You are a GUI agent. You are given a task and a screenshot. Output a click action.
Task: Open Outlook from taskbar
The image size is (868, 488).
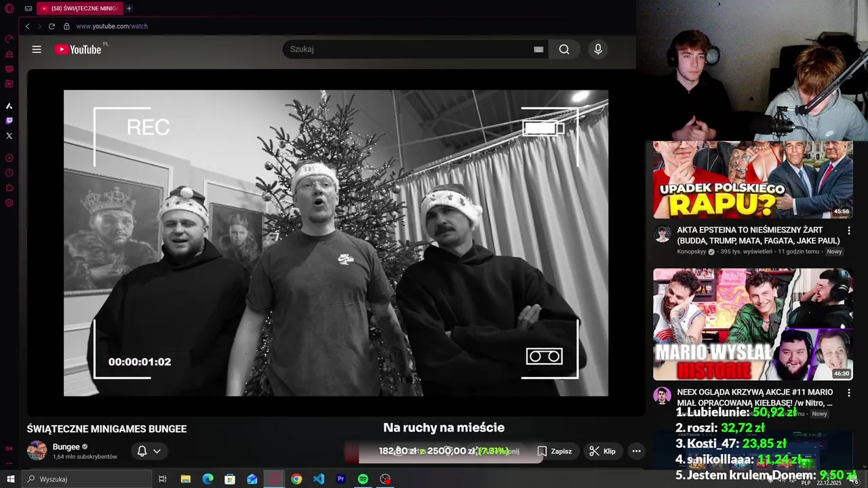click(252, 479)
